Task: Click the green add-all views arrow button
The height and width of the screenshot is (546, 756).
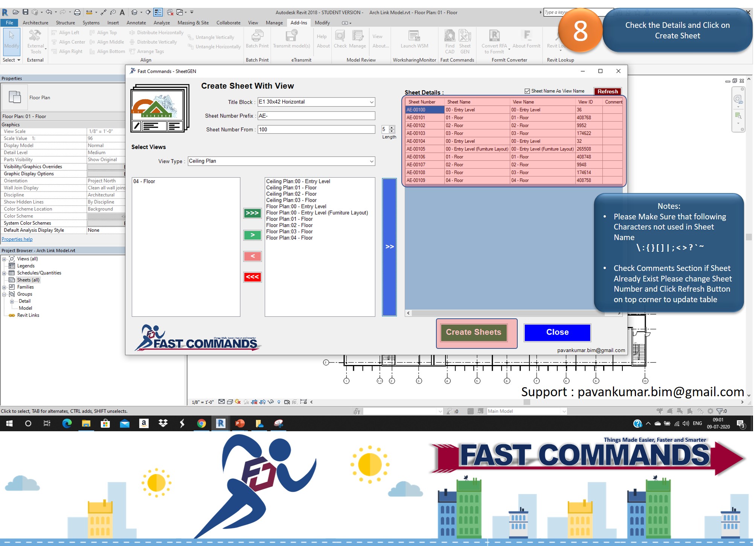Action: (x=252, y=213)
